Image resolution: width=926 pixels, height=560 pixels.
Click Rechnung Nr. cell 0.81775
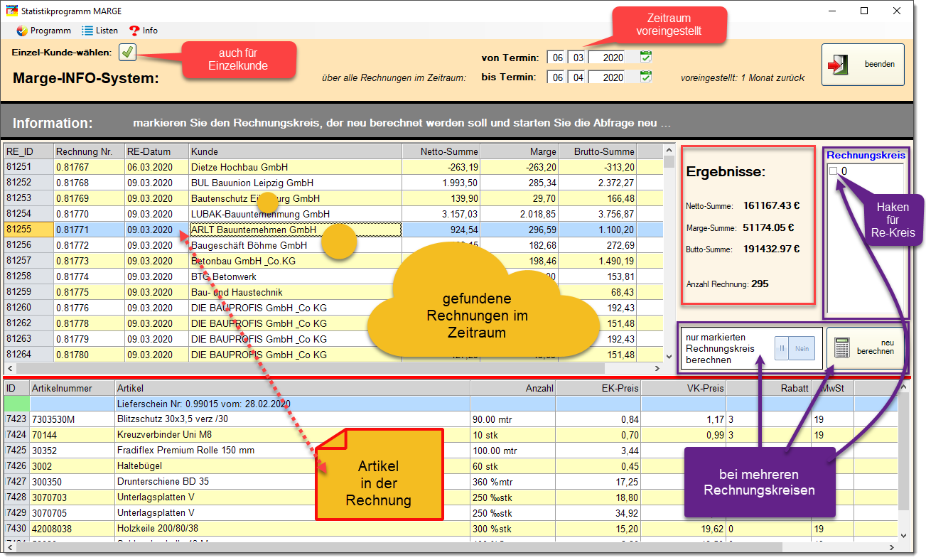[x=90, y=292]
